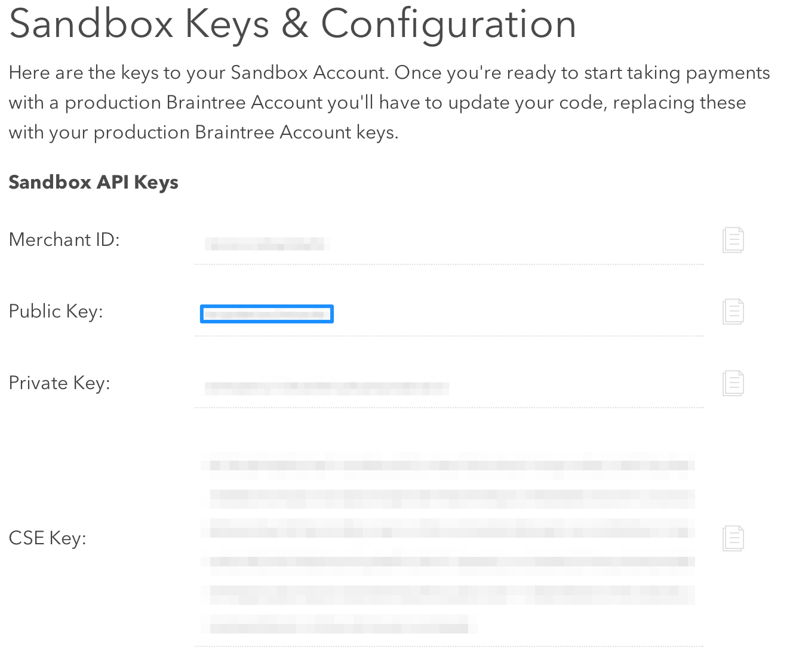Click the dotted line under CSE Key
Screen dimensions: 793x672
click(x=448, y=645)
